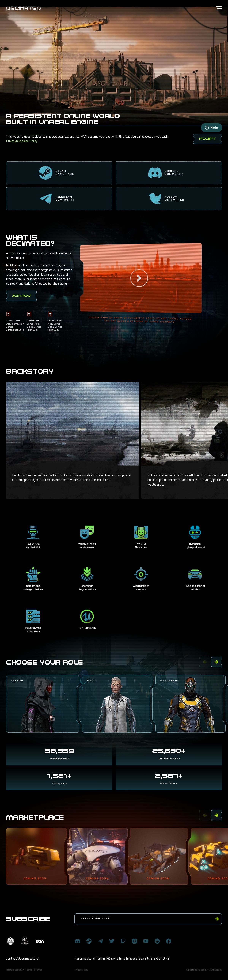Click the Combat and salvage missions fist icon
Screen dimensions: 228x980
click(33, 574)
